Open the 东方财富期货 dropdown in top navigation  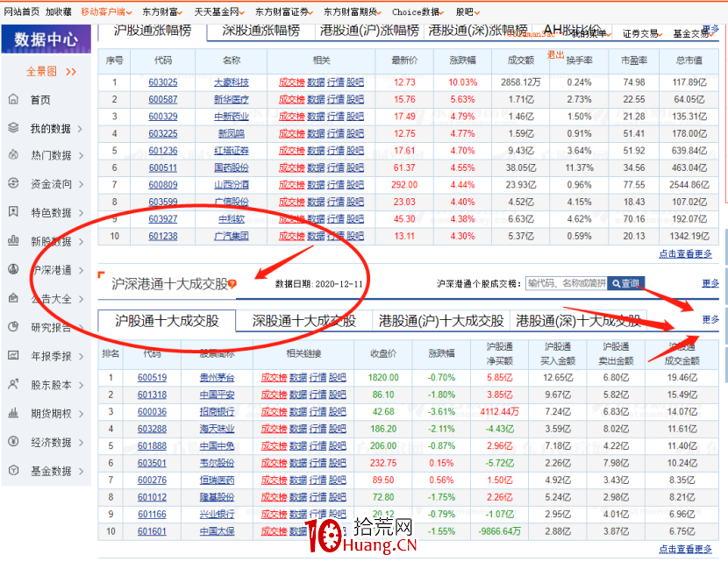coord(353,11)
